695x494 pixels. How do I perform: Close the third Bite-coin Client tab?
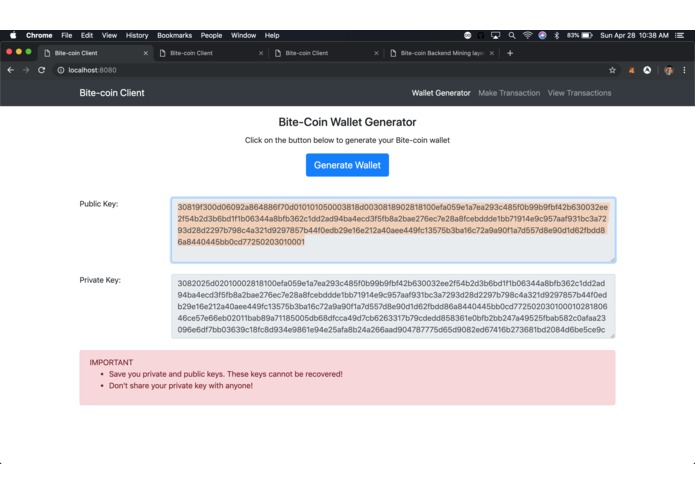pos(376,53)
